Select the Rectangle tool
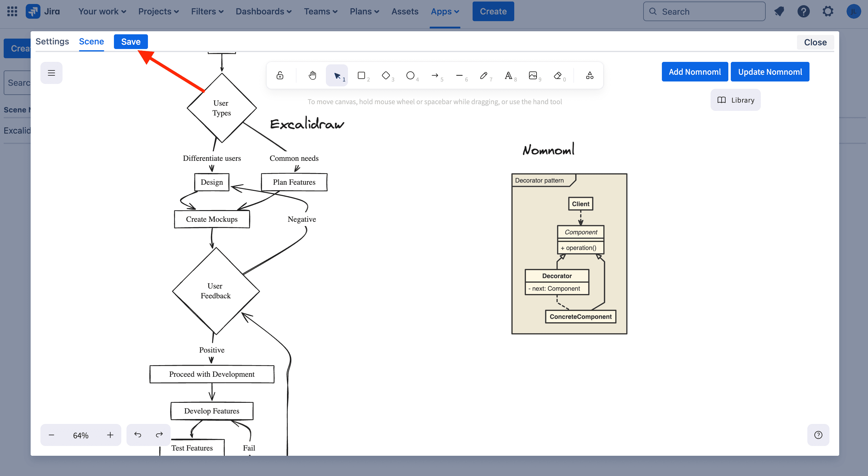The image size is (868, 476). (x=361, y=75)
